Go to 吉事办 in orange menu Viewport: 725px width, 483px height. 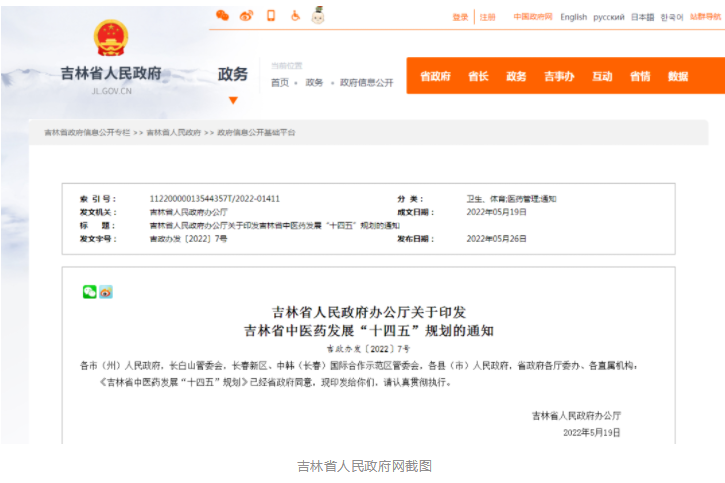pos(559,76)
